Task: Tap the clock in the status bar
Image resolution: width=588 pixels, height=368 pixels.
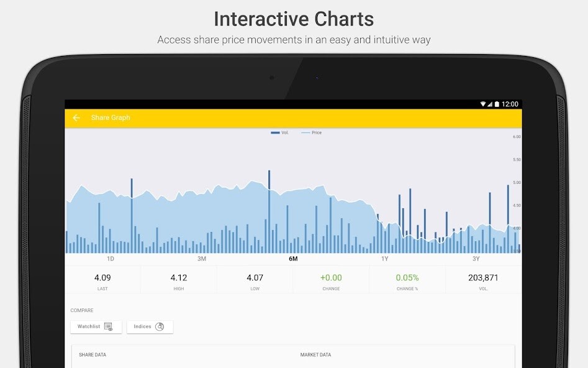Action: pyautogui.click(x=511, y=104)
